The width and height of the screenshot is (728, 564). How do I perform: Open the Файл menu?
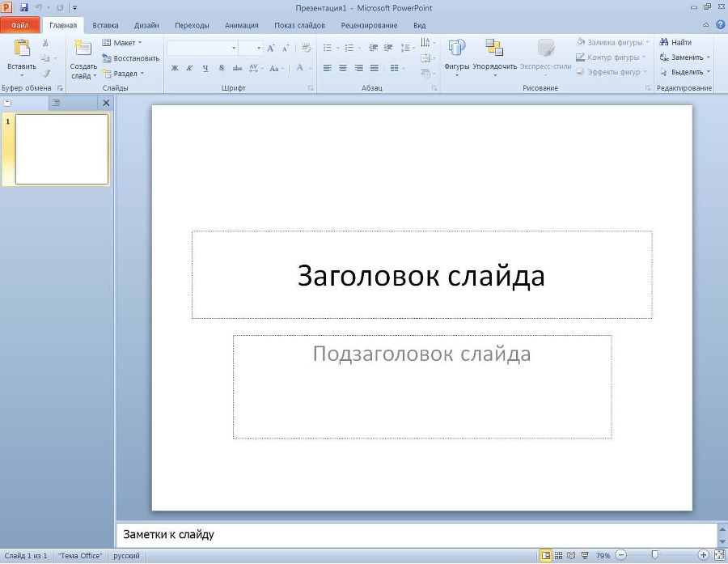(20, 25)
